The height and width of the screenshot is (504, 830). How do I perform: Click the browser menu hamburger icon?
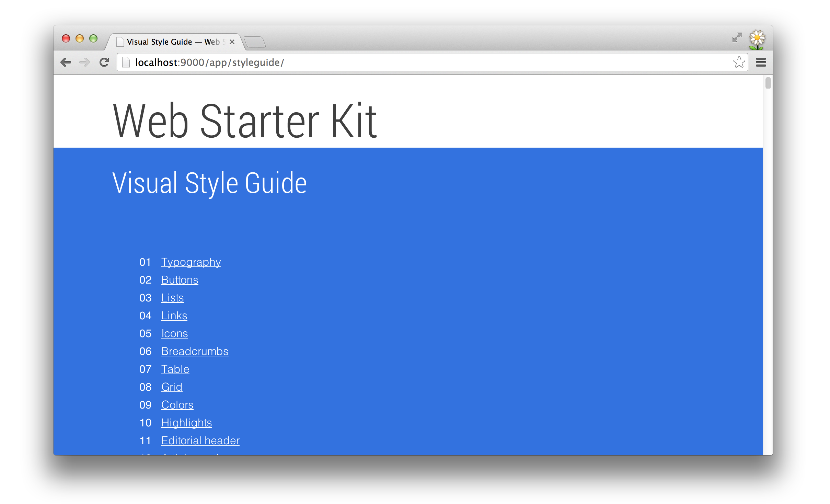[761, 62]
